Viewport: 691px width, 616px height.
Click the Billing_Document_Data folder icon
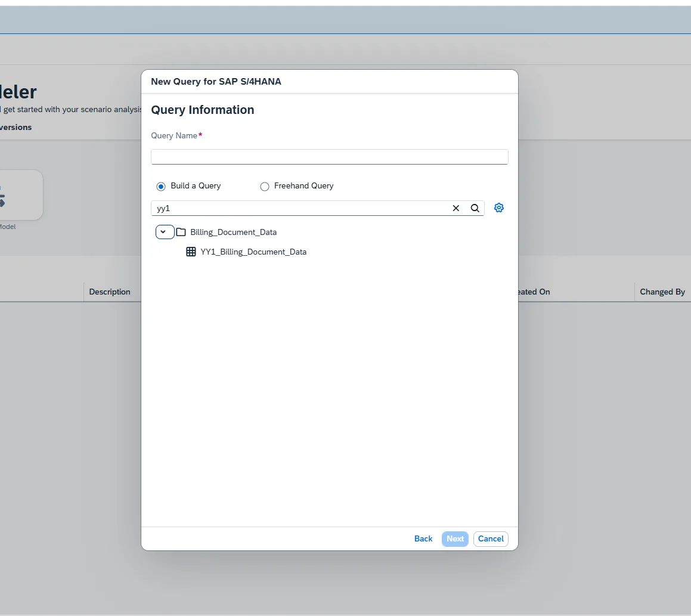(x=181, y=232)
